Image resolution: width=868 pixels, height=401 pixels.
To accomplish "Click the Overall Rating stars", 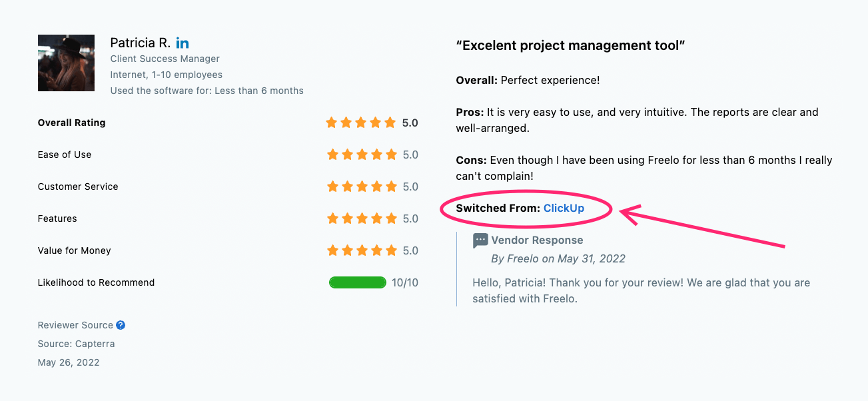I will click(x=362, y=123).
